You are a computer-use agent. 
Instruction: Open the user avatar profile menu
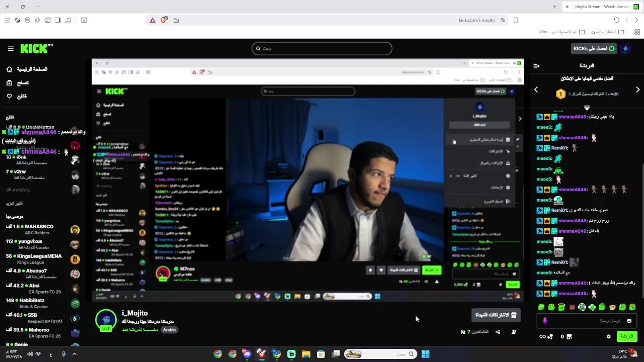[625, 49]
